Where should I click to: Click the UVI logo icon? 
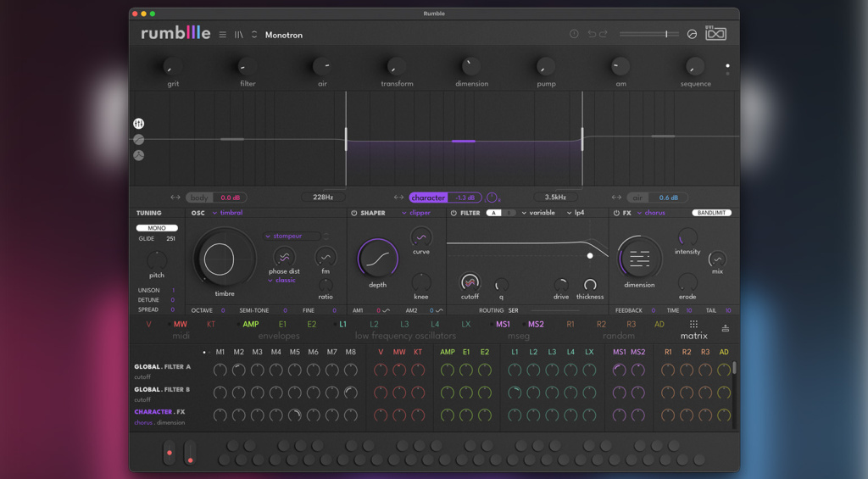pos(715,33)
